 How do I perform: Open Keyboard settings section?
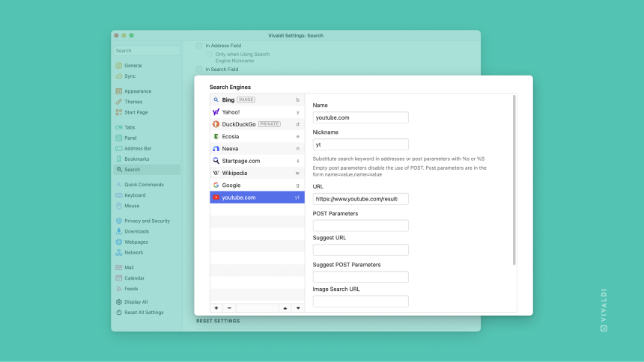click(x=147, y=195)
